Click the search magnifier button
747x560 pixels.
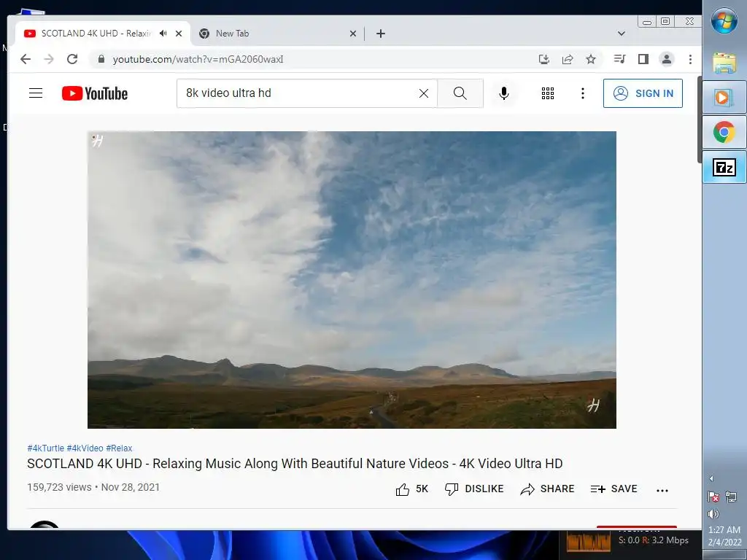point(460,93)
